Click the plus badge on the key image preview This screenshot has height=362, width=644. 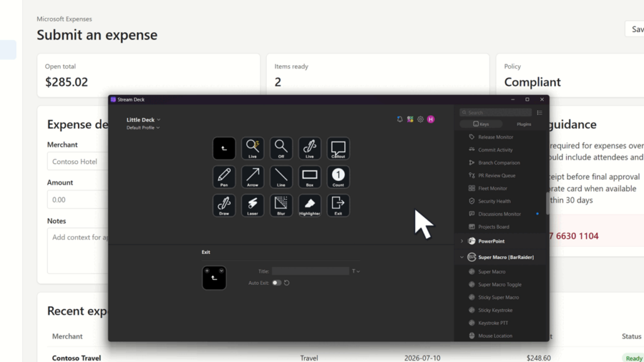207,270
